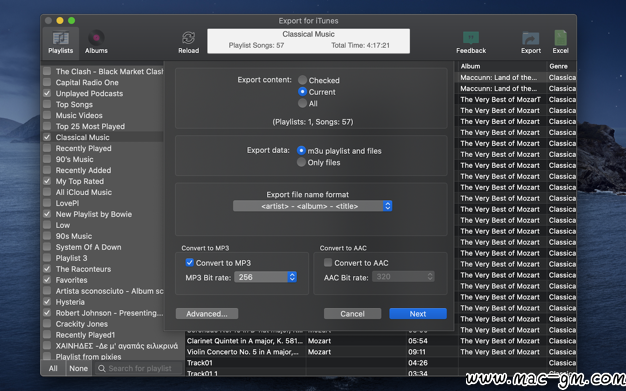Select the 90s Music playlist
The image size is (626, 391).
(x=74, y=236)
